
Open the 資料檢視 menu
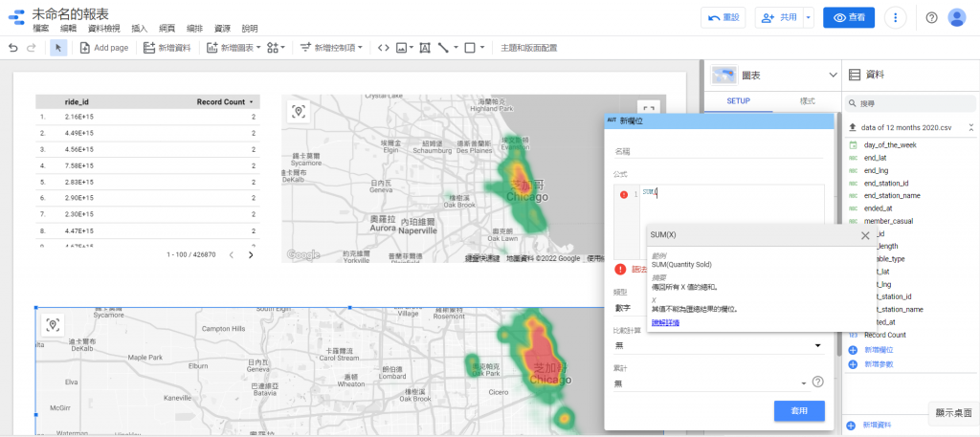point(104,29)
